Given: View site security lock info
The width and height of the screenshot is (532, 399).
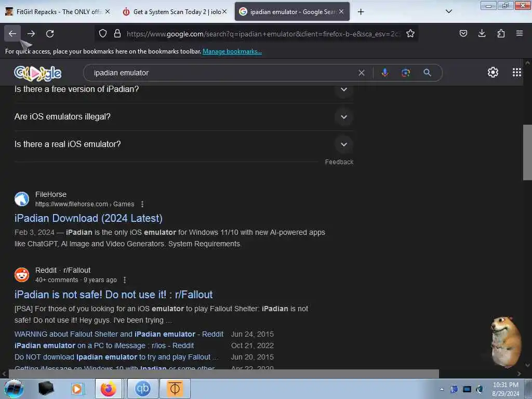Looking at the screenshot, I should (117, 33).
